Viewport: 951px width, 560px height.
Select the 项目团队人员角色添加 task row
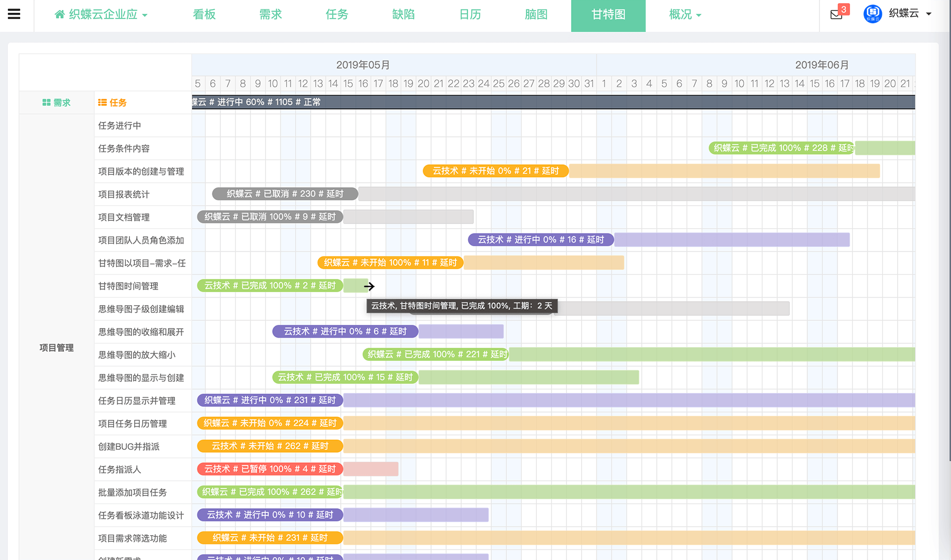143,240
